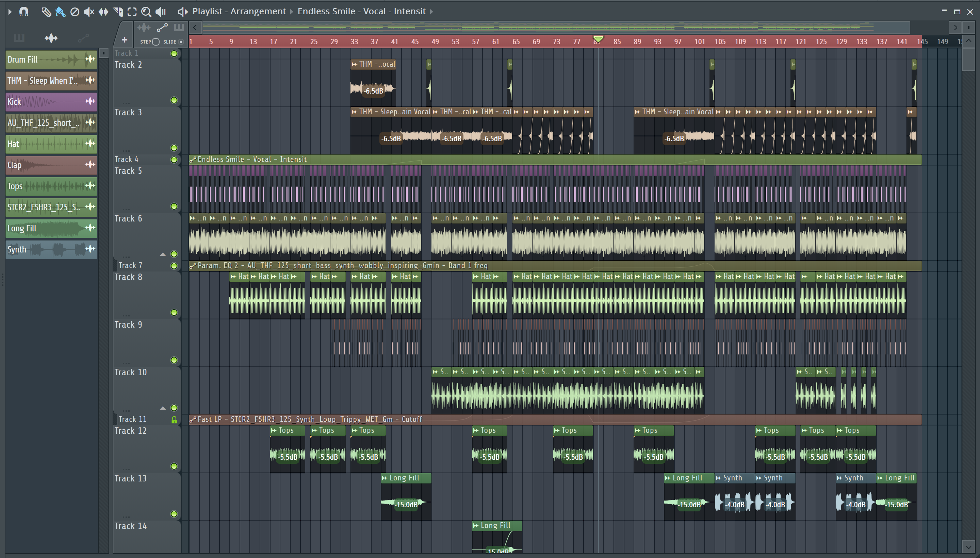Select the Hat clip in the picker
The image size is (980, 558).
(x=51, y=144)
